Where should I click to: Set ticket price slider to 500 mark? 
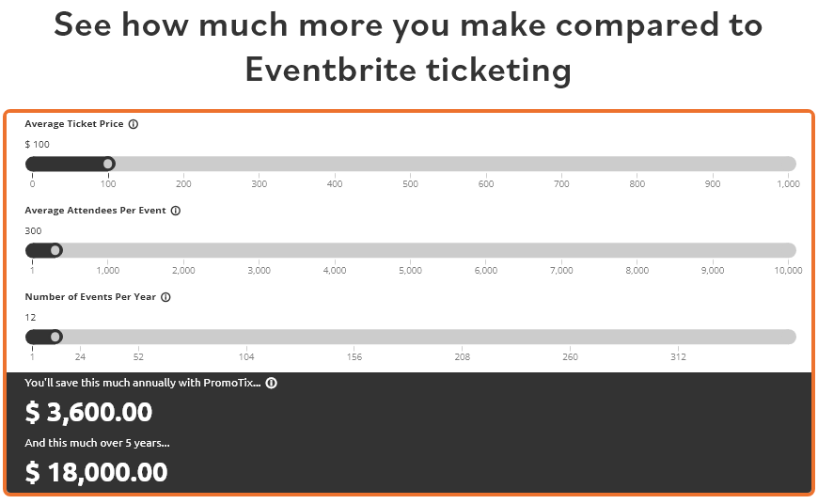(x=410, y=164)
